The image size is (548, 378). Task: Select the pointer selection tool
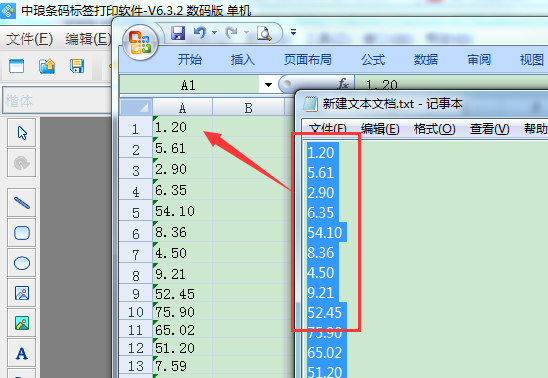tap(22, 133)
